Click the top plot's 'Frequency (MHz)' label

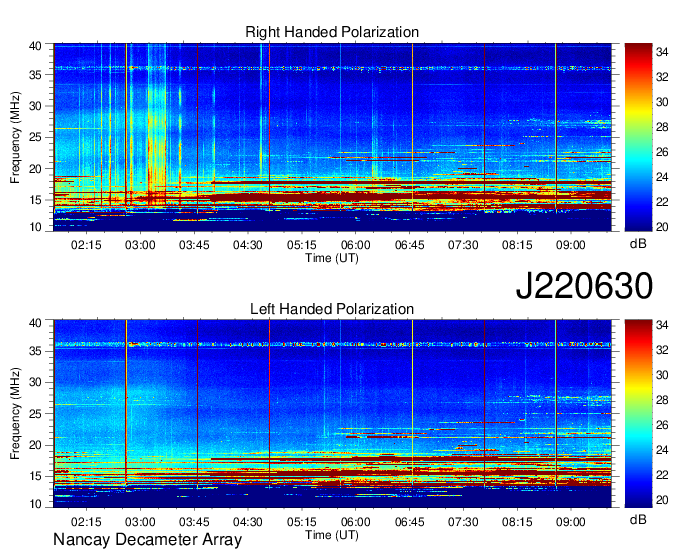[x=15, y=137]
